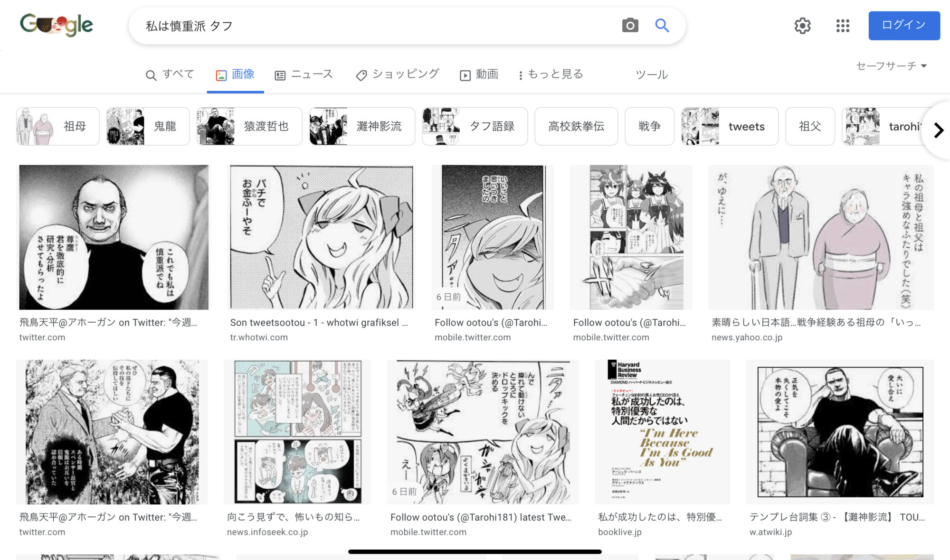Switch to the すべて tab
The image size is (950, 560).
click(x=170, y=75)
